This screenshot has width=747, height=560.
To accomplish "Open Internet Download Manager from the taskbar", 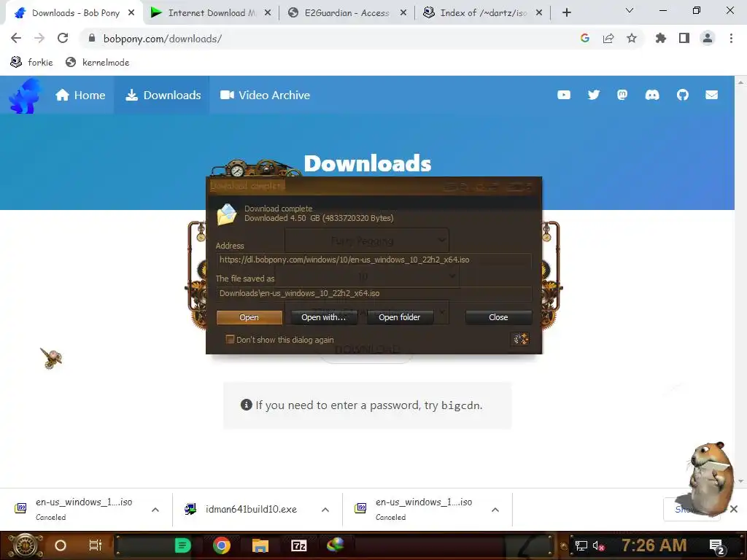I will pyautogui.click(x=336, y=545).
